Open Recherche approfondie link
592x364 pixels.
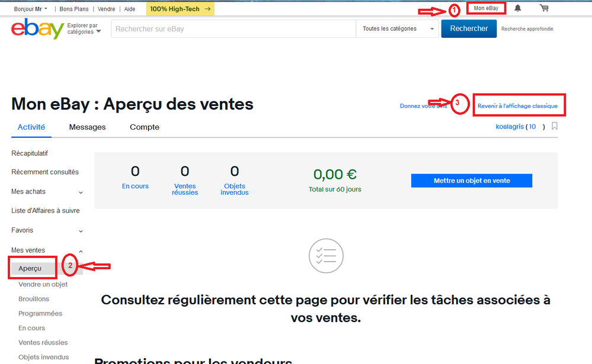(527, 28)
